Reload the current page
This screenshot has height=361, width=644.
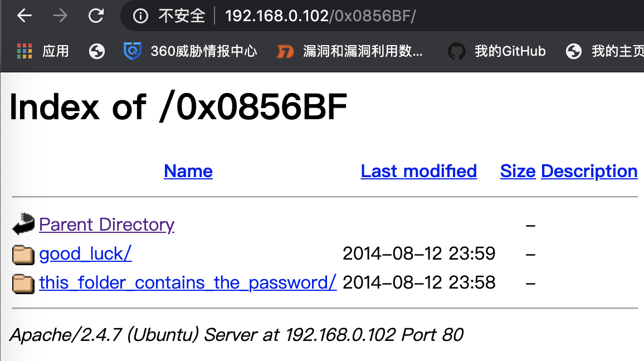click(96, 16)
